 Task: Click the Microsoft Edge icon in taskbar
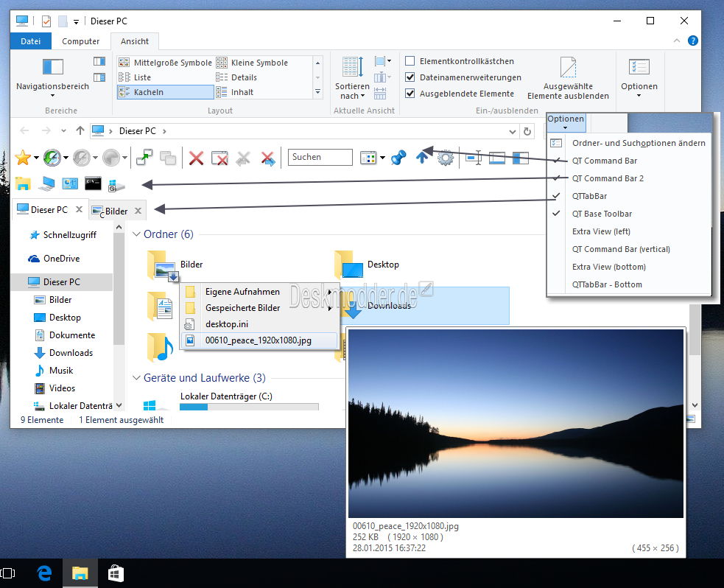click(x=44, y=573)
